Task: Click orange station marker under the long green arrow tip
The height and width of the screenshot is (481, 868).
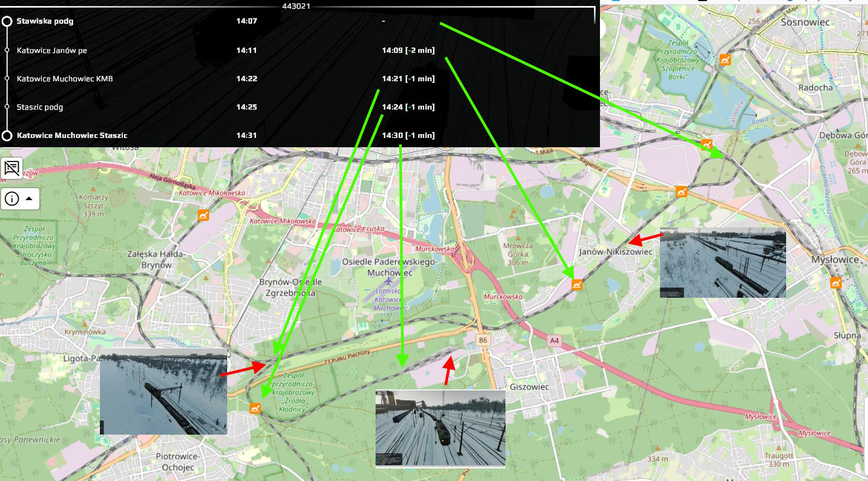Action: [x=706, y=145]
